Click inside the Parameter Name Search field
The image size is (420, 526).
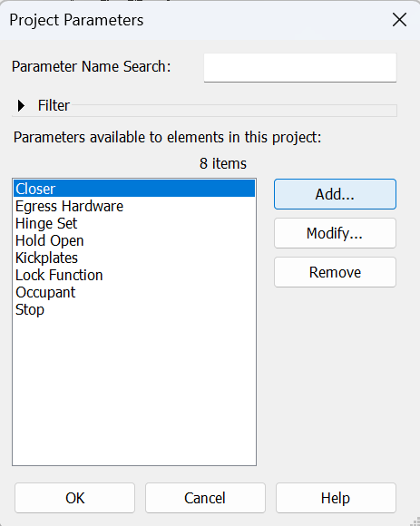[300, 67]
